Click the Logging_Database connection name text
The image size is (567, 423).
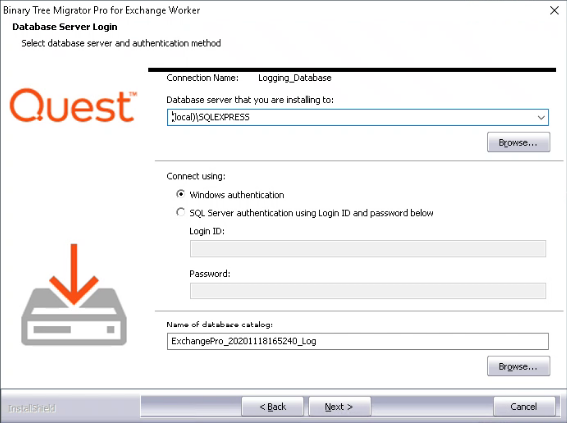295,78
